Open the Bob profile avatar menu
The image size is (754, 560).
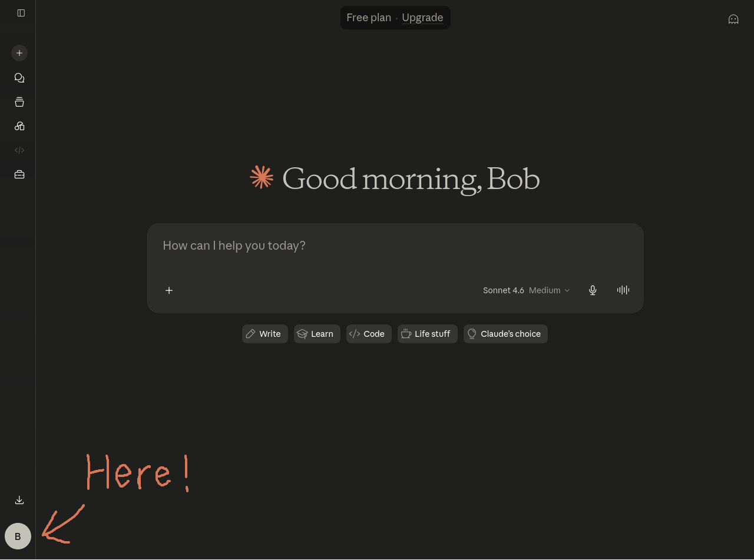18,536
